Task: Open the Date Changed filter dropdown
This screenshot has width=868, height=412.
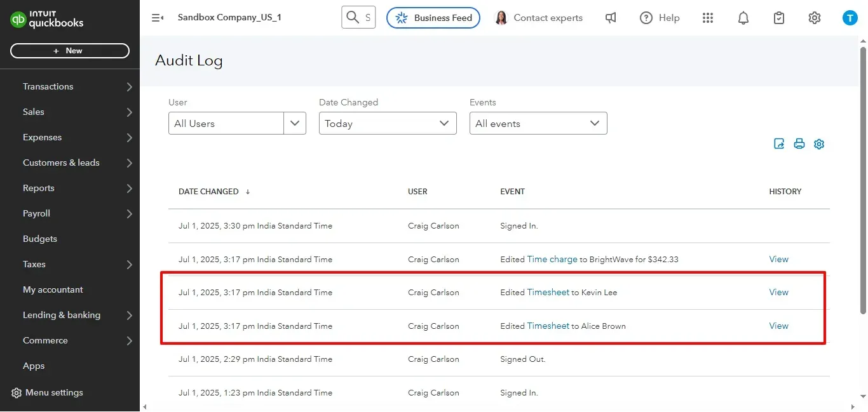Action: pos(388,123)
